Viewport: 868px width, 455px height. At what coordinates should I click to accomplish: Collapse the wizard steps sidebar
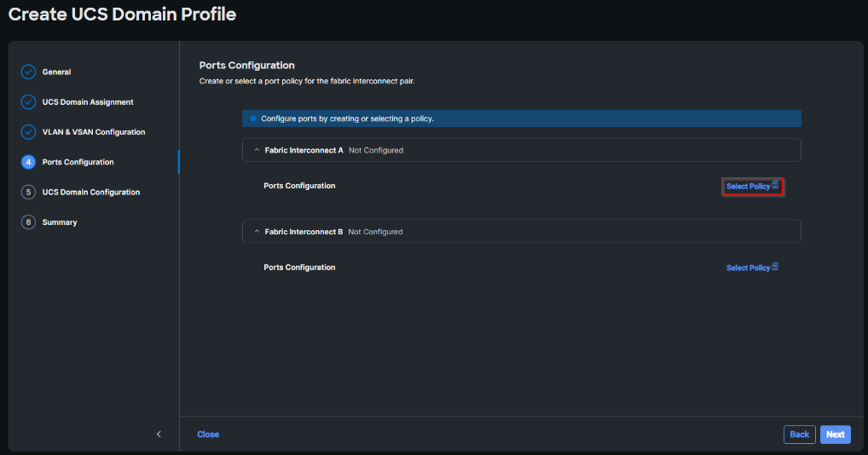(159, 435)
